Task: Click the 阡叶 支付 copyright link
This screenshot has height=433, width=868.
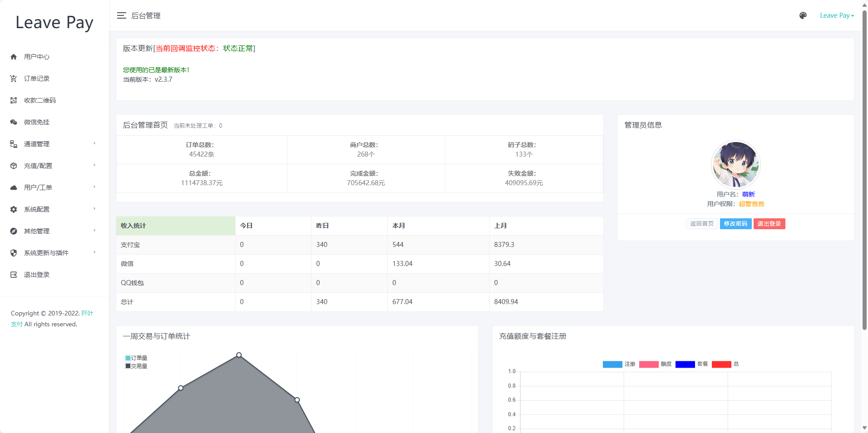Action: coord(87,313)
